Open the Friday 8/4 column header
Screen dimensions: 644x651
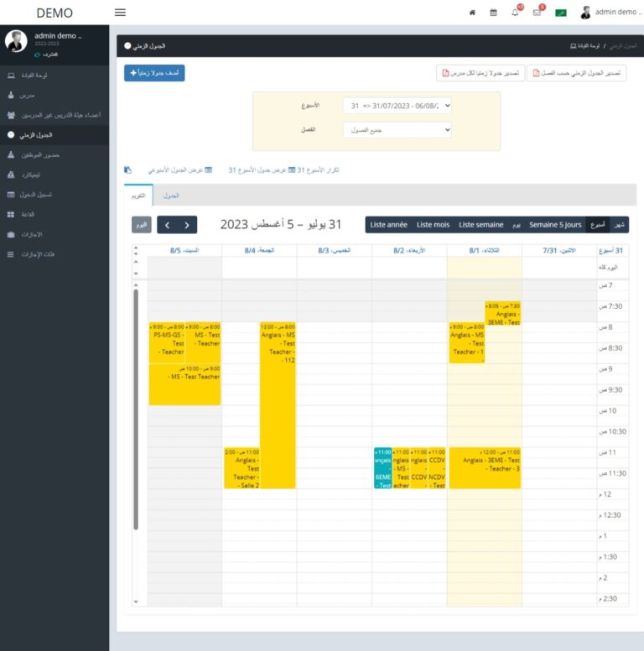pos(259,250)
